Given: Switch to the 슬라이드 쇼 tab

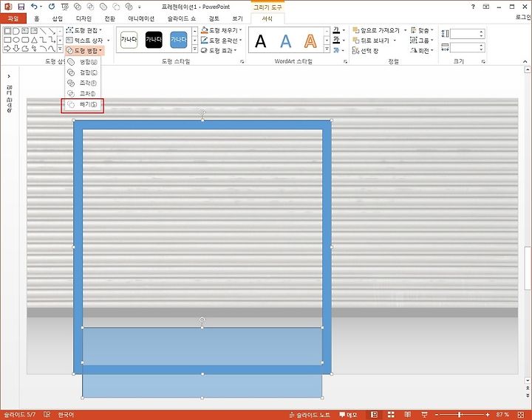Looking at the screenshot, I should pos(182,18).
